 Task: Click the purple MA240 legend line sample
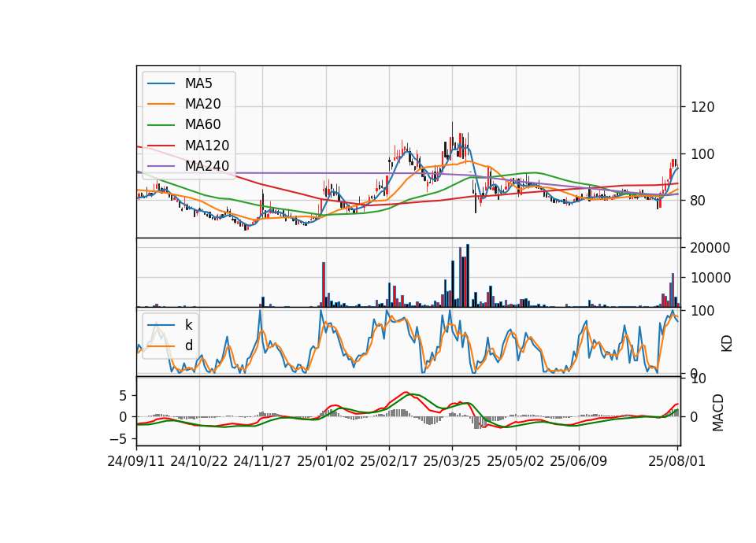click(x=161, y=166)
